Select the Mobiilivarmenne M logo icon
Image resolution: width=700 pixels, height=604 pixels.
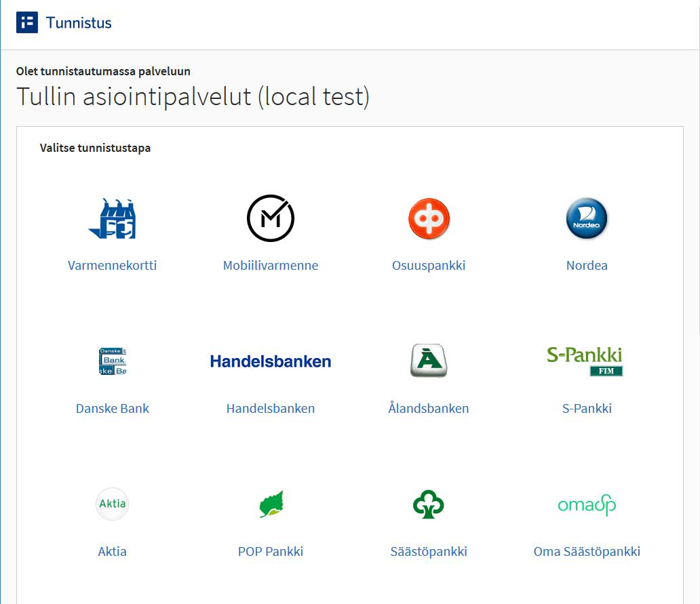[x=270, y=218]
